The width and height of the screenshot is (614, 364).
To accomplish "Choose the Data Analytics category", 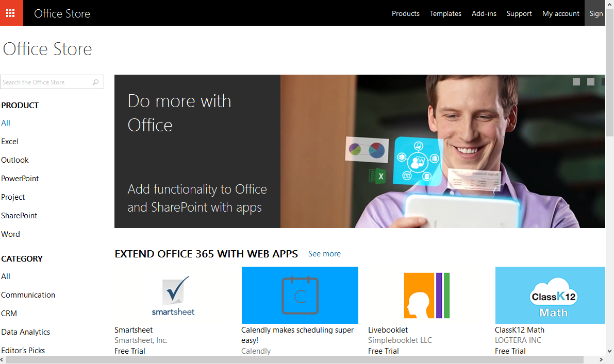I will coord(26,332).
